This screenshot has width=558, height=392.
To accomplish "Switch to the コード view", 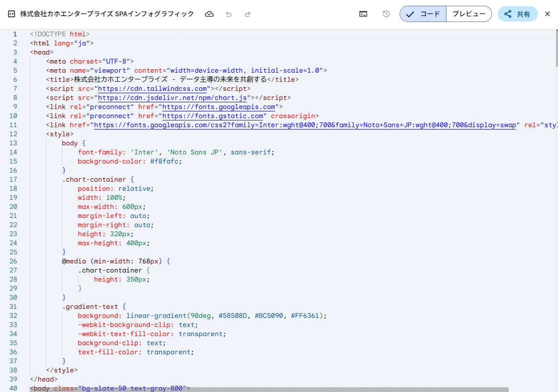I will click(x=423, y=14).
